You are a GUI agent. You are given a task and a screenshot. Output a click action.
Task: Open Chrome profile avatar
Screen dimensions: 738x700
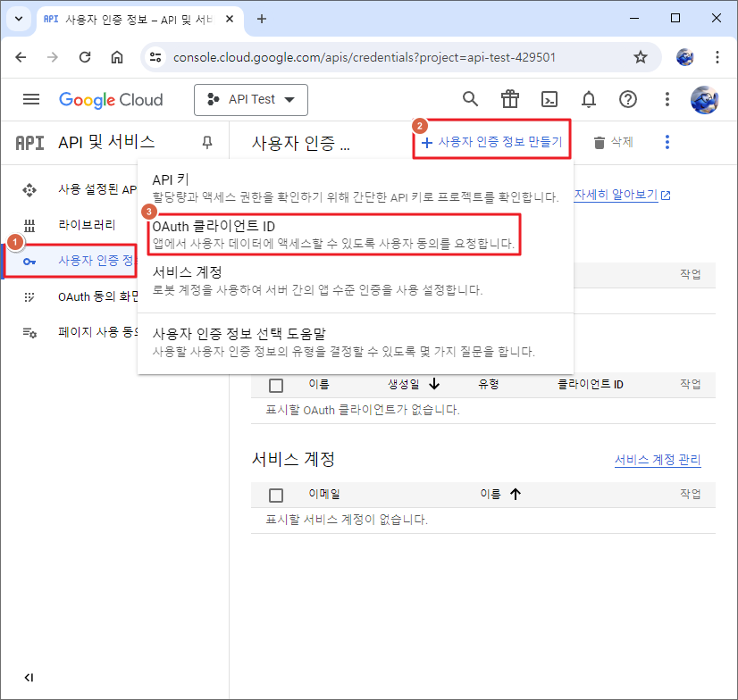click(684, 57)
